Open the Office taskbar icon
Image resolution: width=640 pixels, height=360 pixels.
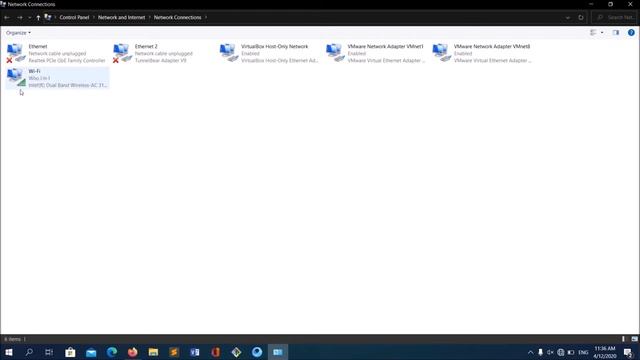click(x=216, y=352)
